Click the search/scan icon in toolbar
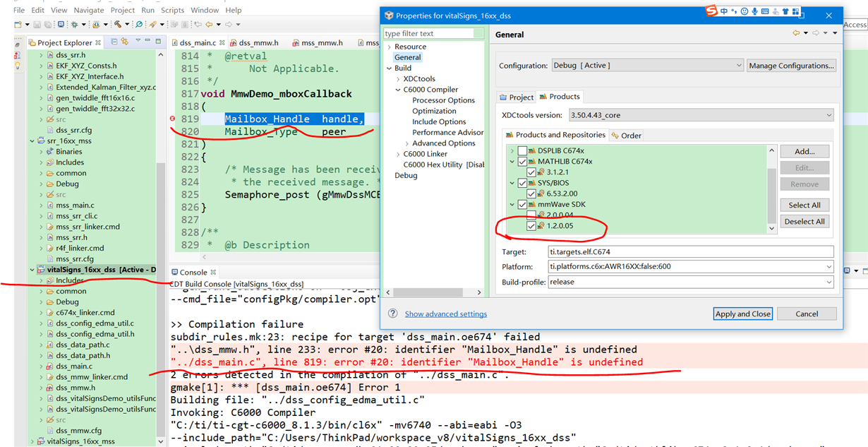Image resolution: width=868 pixels, height=447 pixels. [139, 25]
